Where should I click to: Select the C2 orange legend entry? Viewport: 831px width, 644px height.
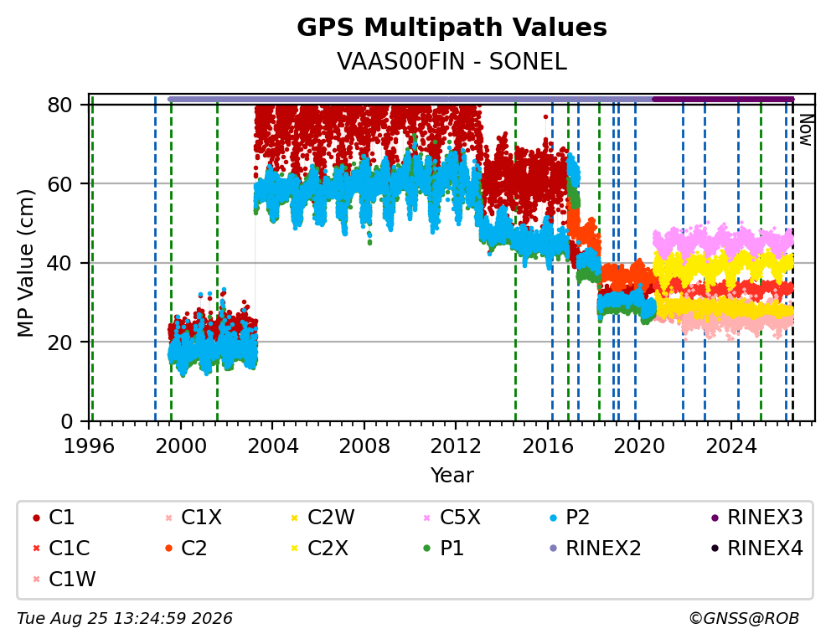point(186,549)
